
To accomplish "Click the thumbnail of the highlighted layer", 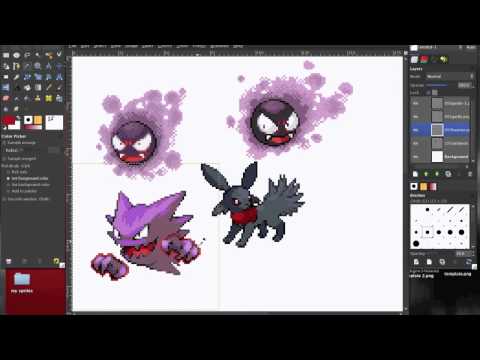I will click(437, 130).
